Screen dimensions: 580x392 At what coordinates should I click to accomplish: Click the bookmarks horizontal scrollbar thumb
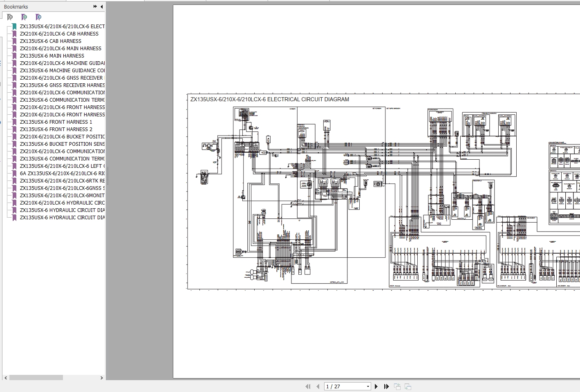pos(36,378)
